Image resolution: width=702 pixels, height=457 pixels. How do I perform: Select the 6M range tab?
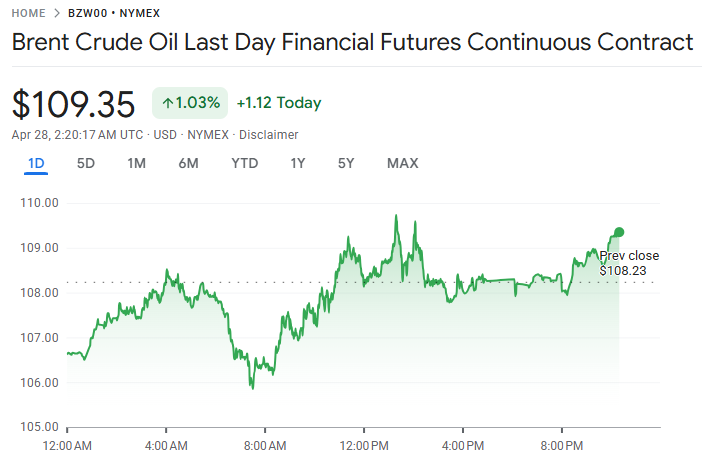click(x=188, y=163)
